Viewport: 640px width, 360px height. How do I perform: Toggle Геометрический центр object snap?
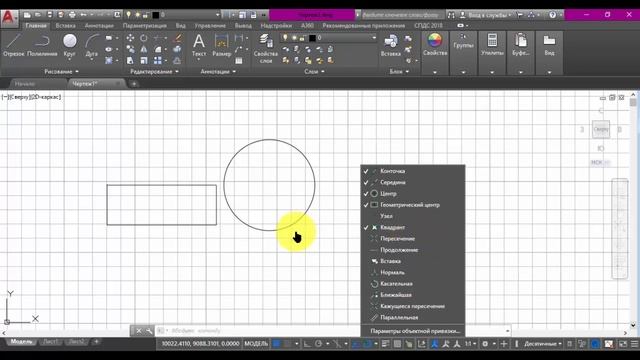[413, 205]
